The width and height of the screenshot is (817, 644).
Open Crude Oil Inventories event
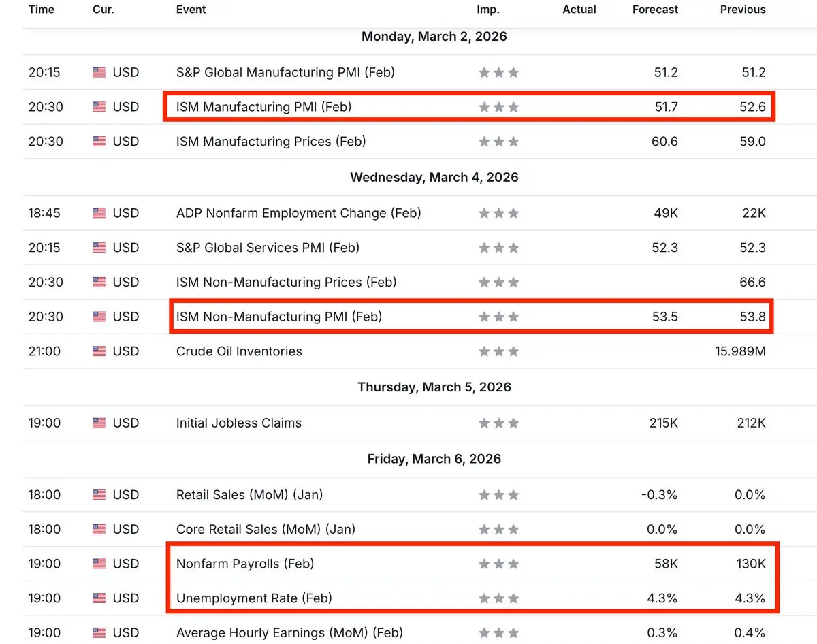click(239, 351)
